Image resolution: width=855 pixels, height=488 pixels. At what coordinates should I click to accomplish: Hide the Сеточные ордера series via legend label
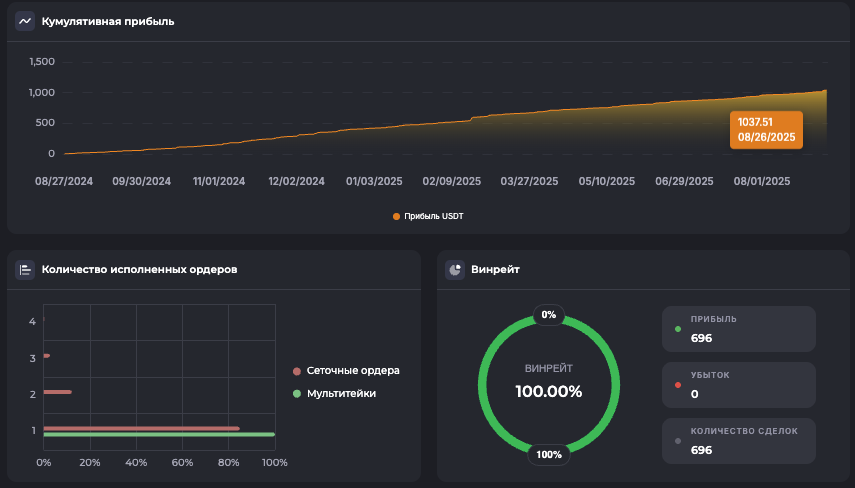tap(353, 370)
